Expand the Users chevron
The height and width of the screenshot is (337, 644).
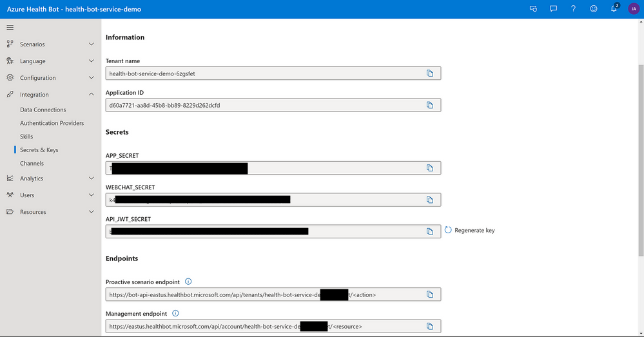click(91, 195)
